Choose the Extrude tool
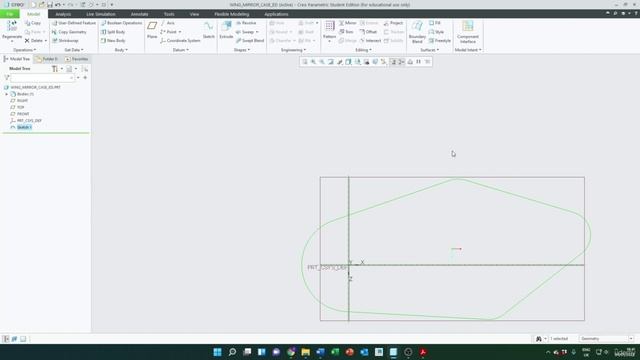This screenshot has width=640, height=360. click(226, 30)
